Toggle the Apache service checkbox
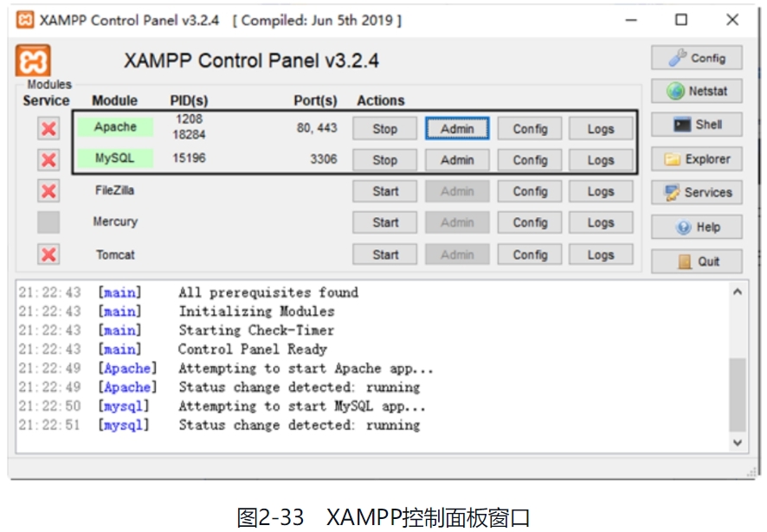 [48, 129]
